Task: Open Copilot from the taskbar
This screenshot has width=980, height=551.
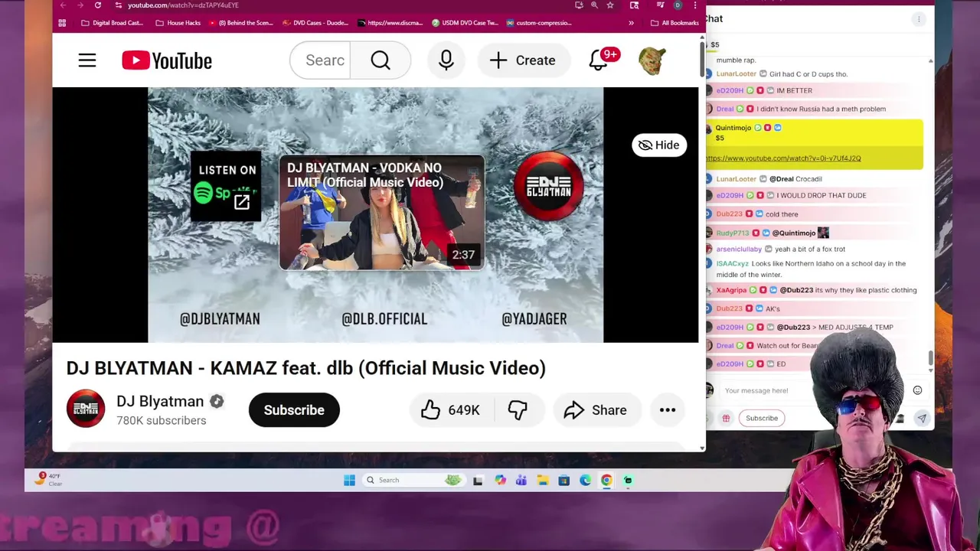Action: (x=500, y=480)
